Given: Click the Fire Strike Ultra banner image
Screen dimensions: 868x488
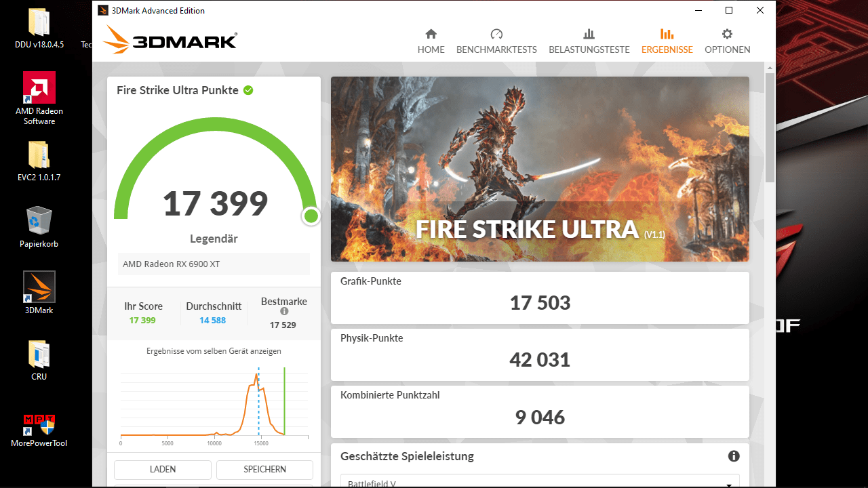Looking at the screenshot, I should [x=540, y=169].
